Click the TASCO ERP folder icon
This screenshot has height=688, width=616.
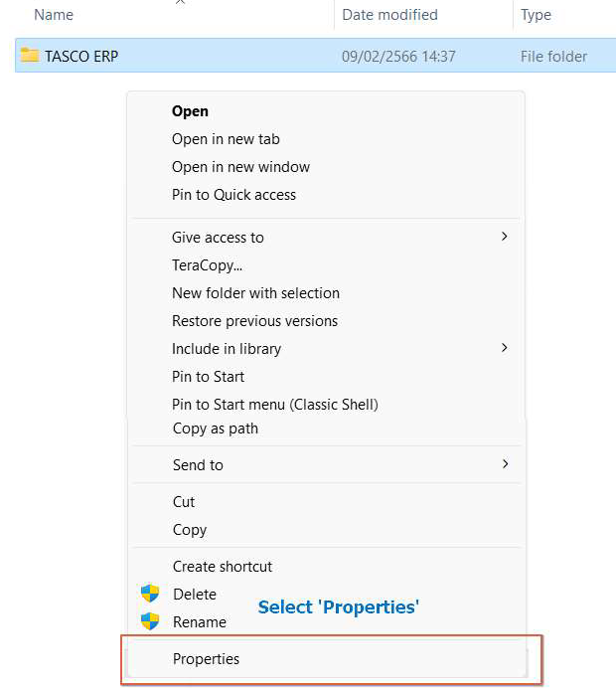(30, 56)
